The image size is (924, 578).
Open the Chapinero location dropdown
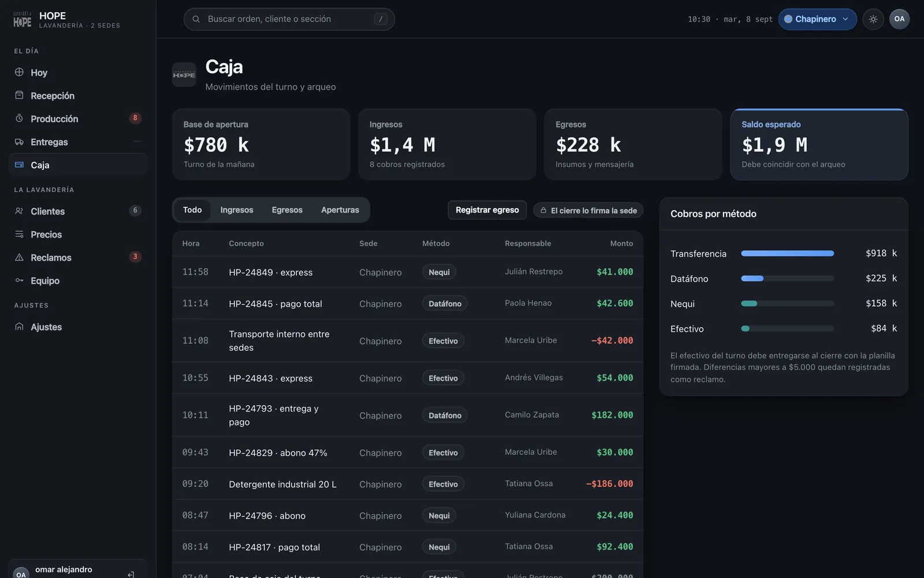click(817, 19)
